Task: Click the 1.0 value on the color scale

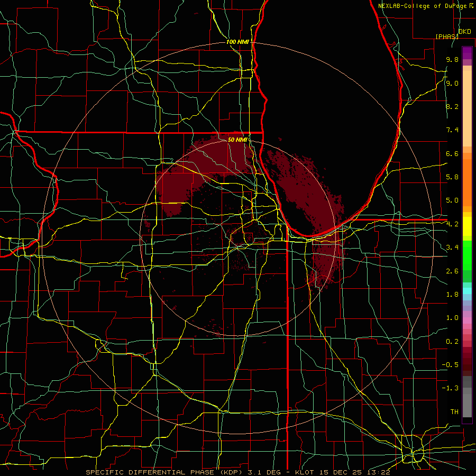Action: click(452, 318)
